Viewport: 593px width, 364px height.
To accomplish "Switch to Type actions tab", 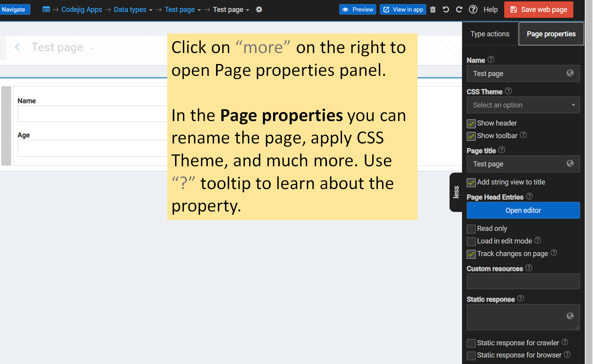I will pos(490,34).
